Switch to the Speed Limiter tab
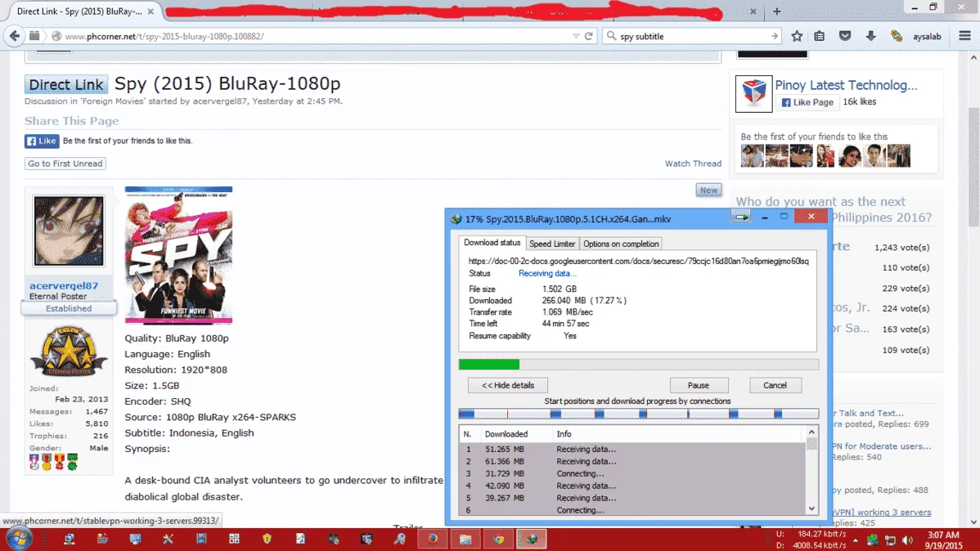The width and height of the screenshot is (980, 551). coord(552,244)
